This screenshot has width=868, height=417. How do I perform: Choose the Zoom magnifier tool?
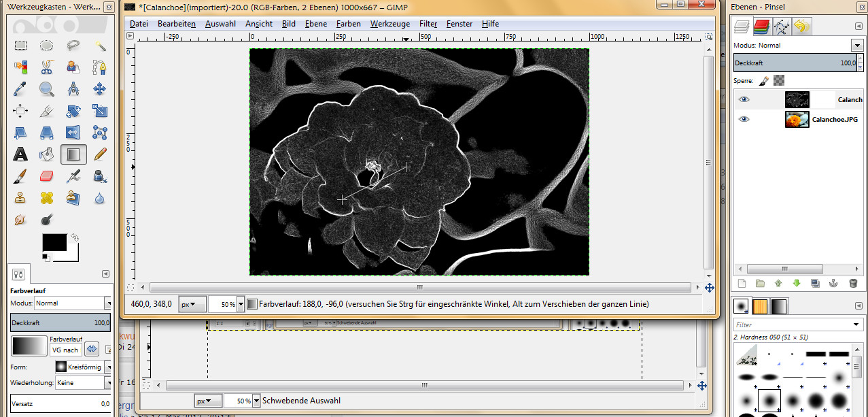(46, 88)
